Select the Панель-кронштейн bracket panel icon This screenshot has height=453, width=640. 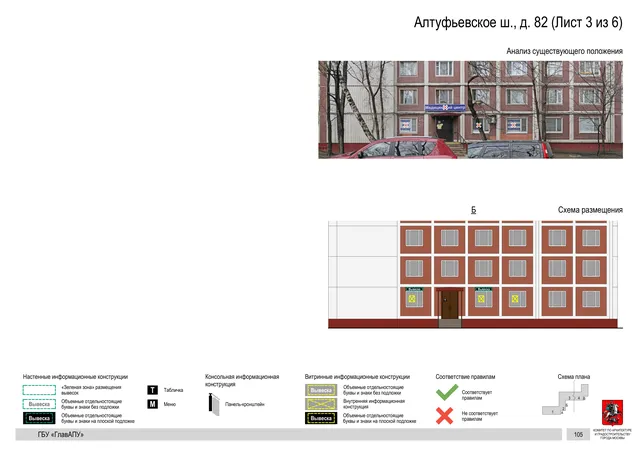tap(214, 404)
